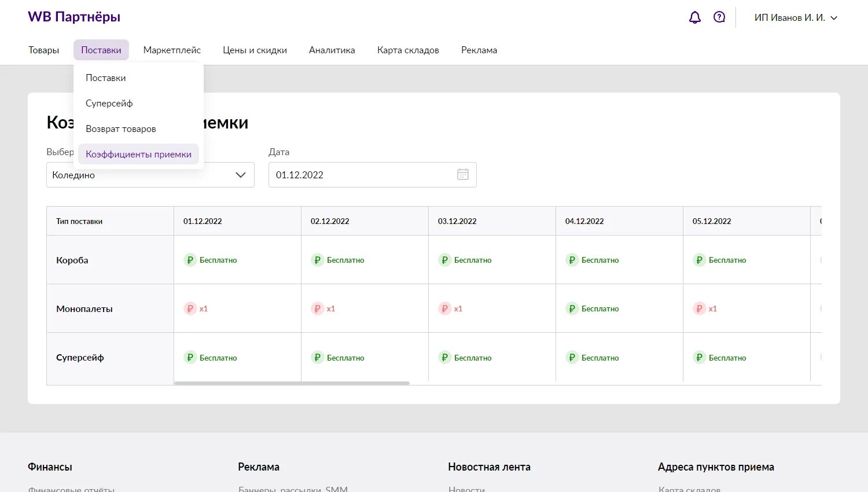Open the Аналитика menu

coord(332,50)
